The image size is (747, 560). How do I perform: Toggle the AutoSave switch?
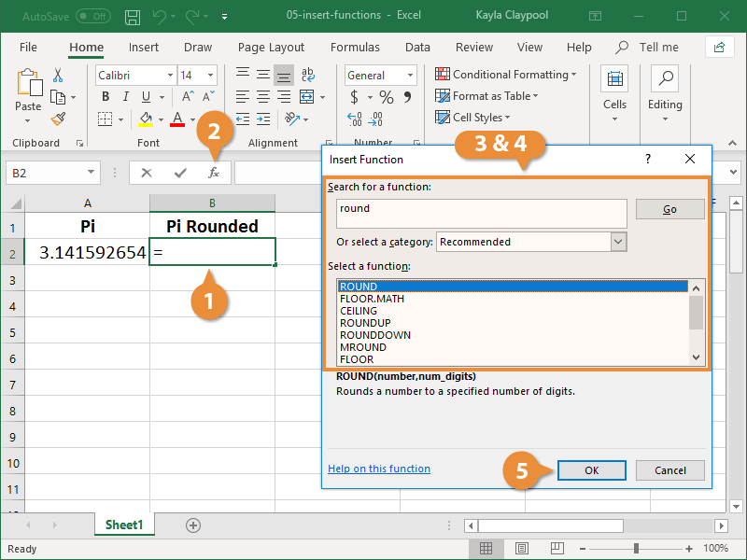pyautogui.click(x=92, y=17)
